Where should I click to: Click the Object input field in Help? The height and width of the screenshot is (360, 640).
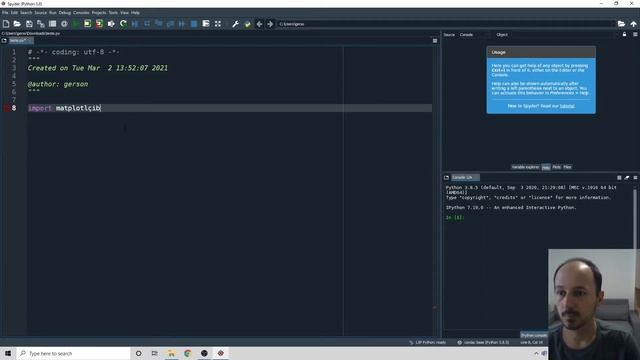point(564,35)
